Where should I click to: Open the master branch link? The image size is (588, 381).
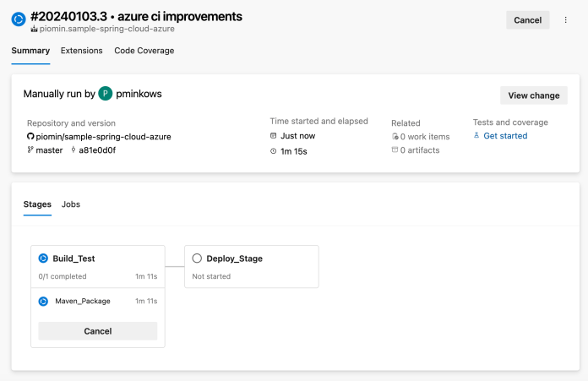pyautogui.click(x=49, y=150)
